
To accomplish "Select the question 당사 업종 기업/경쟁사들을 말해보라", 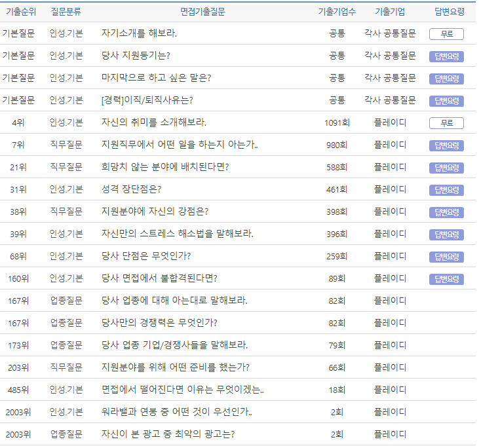I will (x=174, y=345).
